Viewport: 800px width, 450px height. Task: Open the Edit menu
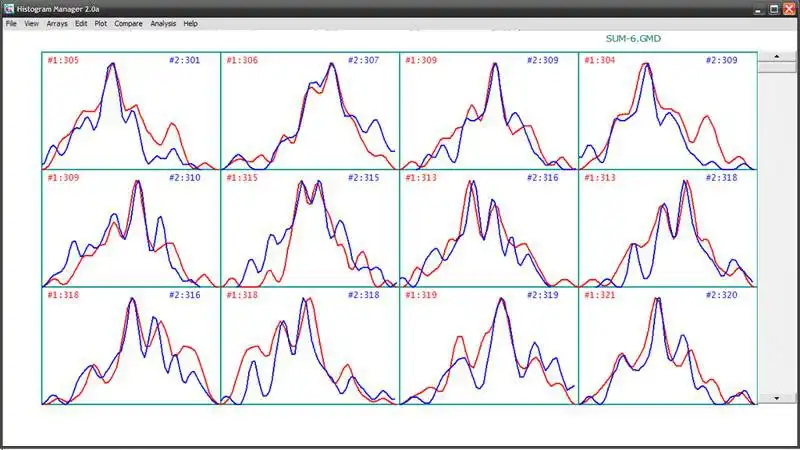click(81, 23)
